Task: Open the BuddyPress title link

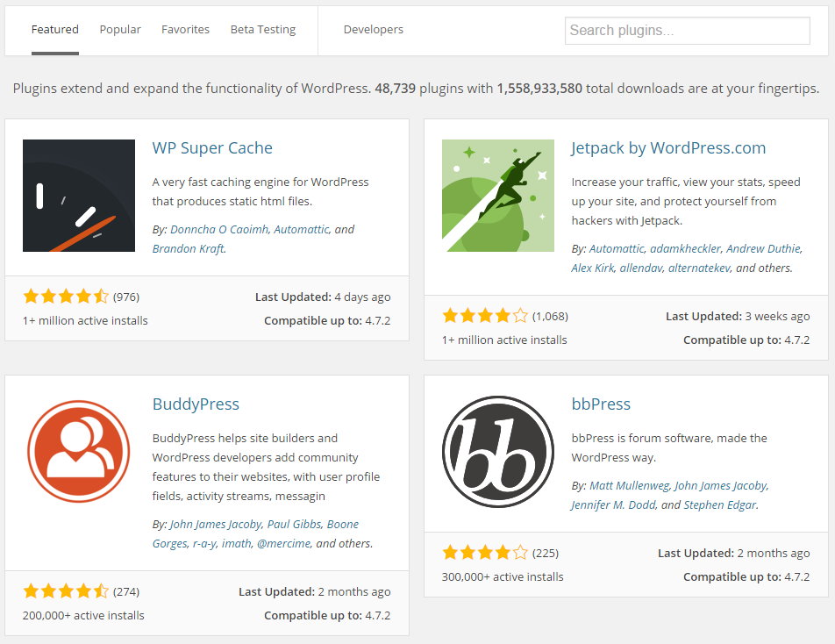Action: click(x=196, y=404)
